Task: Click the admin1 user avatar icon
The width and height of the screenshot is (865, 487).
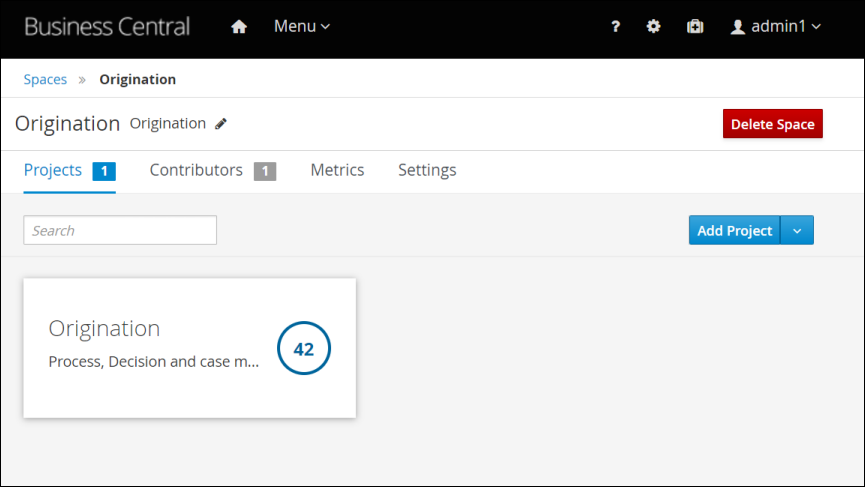Action: click(738, 27)
